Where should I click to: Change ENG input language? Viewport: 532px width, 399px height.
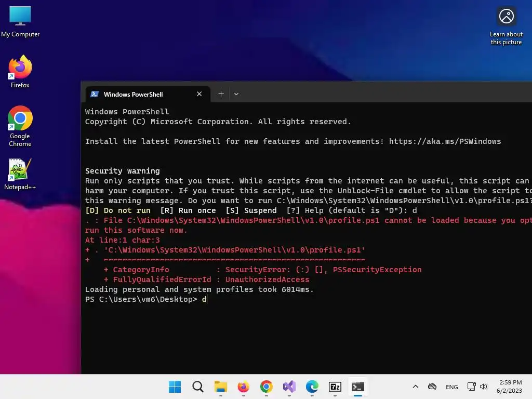point(451,387)
